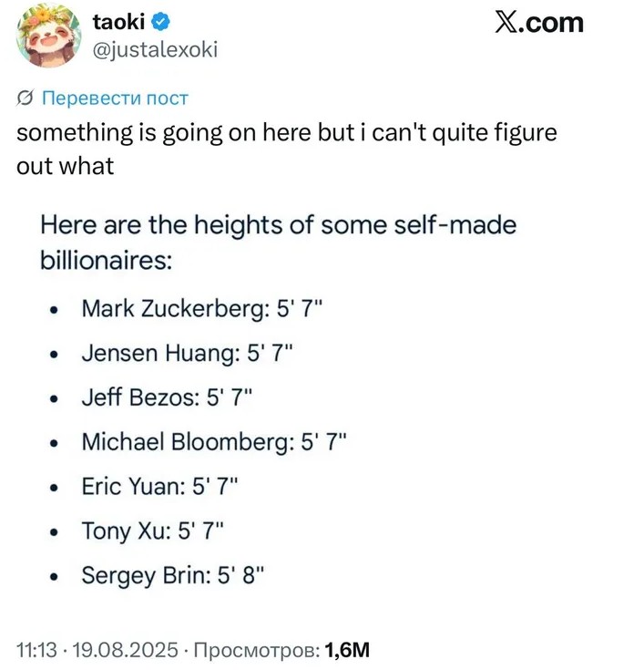644x670 pixels.
Task: Select the Eric Yuan list entry
Action: point(159,487)
